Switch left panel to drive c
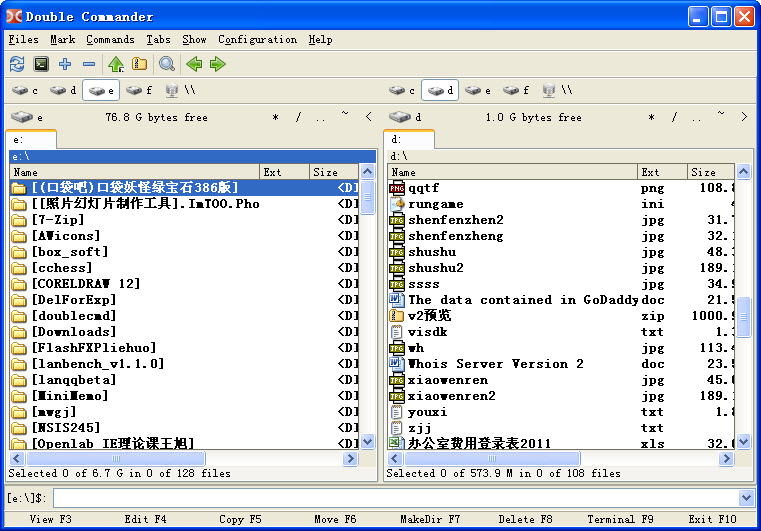This screenshot has height=531, width=761. point(24,90)
